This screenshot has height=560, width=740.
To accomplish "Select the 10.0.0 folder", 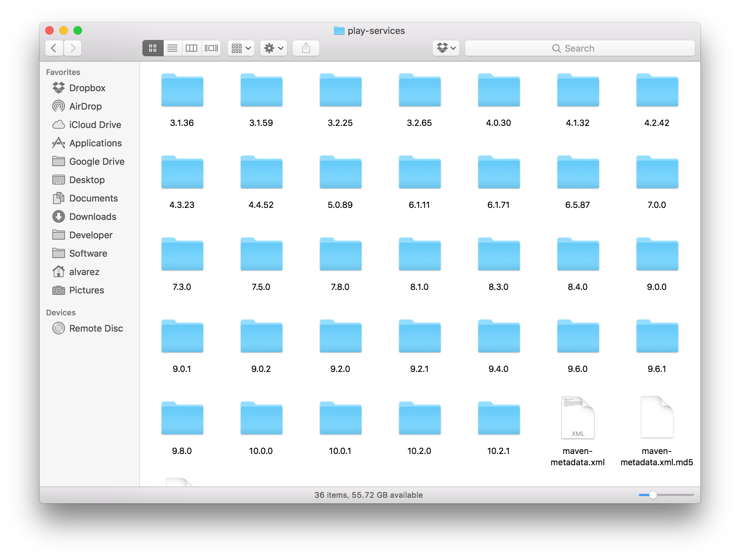I will (262, 418).
